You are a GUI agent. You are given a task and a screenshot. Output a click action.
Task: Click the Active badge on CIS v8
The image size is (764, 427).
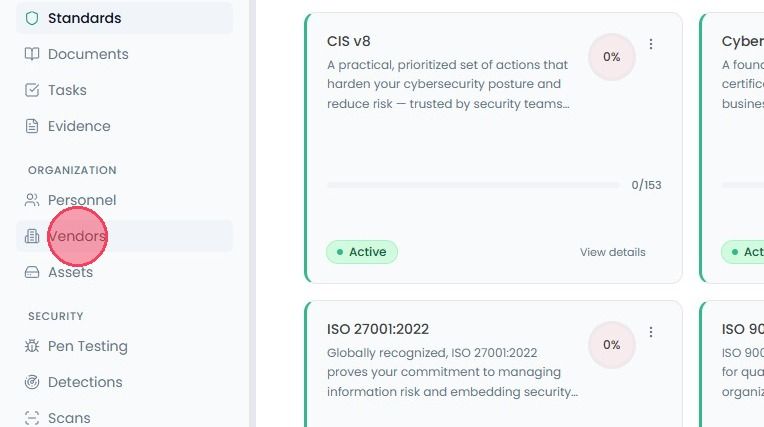pyautogui.click(x=362, y=252)
